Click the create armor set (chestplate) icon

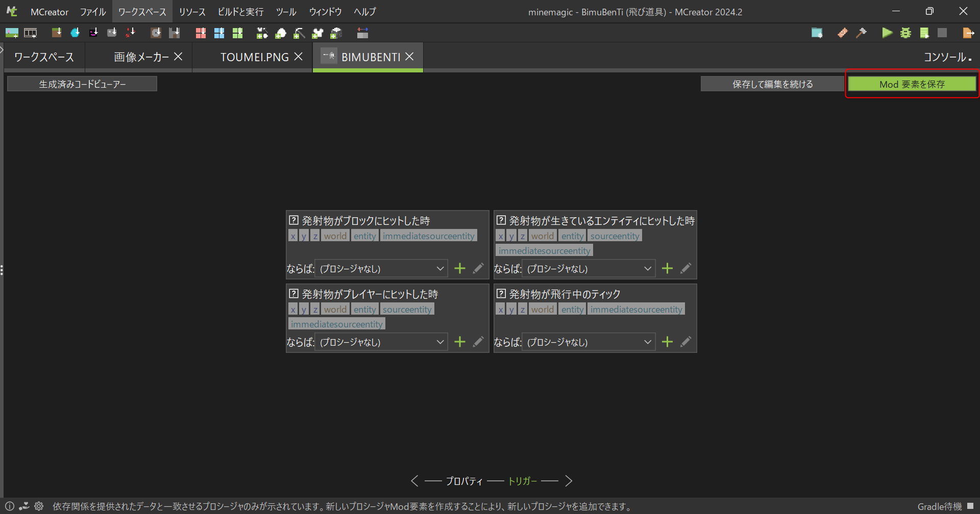click(317, 33)
